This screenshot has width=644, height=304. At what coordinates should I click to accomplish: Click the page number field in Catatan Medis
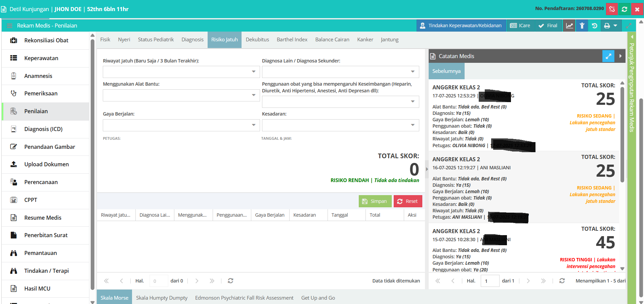click(490, 281)
